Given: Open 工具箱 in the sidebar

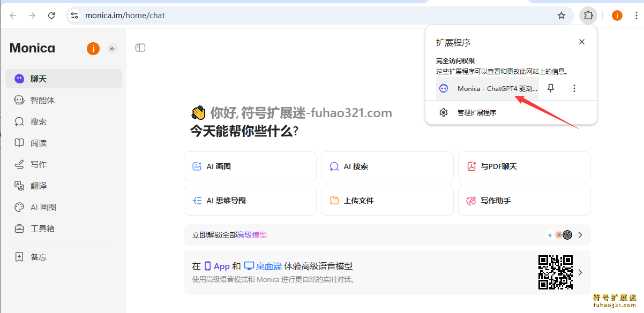Looking at the screenshot, I should click(64, 228).
